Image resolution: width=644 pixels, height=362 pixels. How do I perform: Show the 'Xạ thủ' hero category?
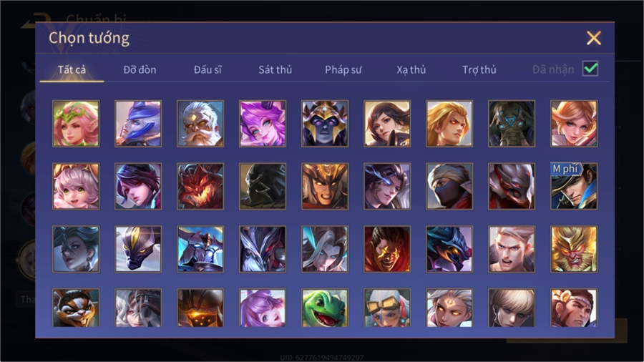[x=411, y=70]
